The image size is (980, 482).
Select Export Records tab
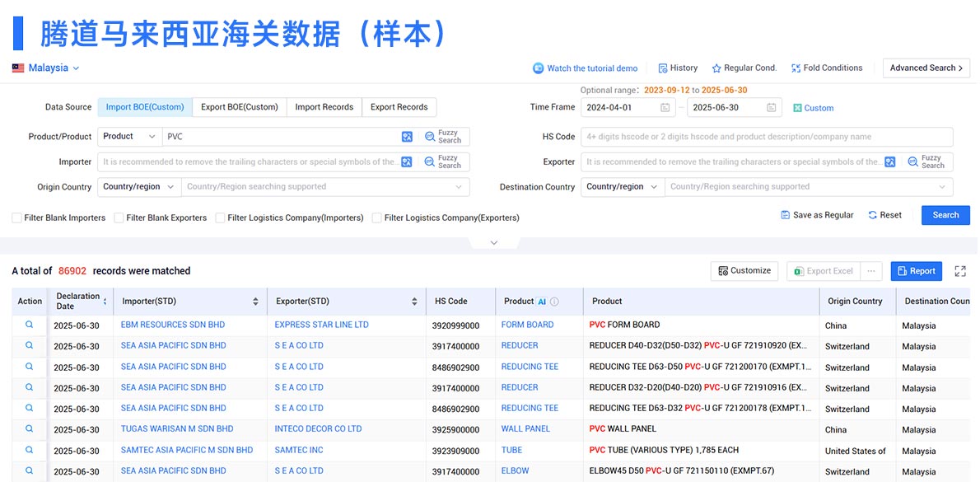(x=399, y=107)
